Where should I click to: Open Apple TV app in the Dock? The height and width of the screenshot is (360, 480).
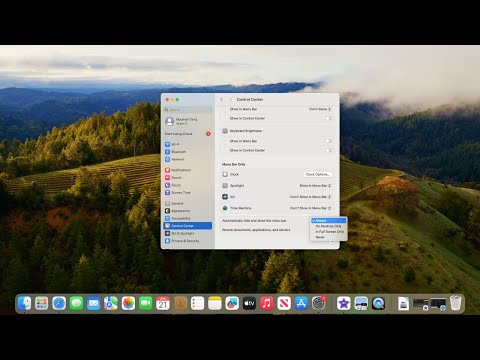tap(249, 303)
